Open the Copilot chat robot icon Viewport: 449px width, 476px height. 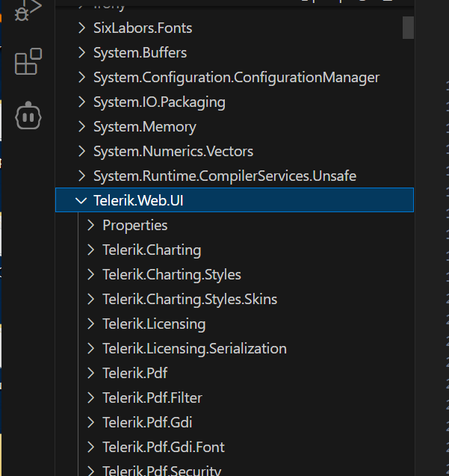tap(28, 116)
